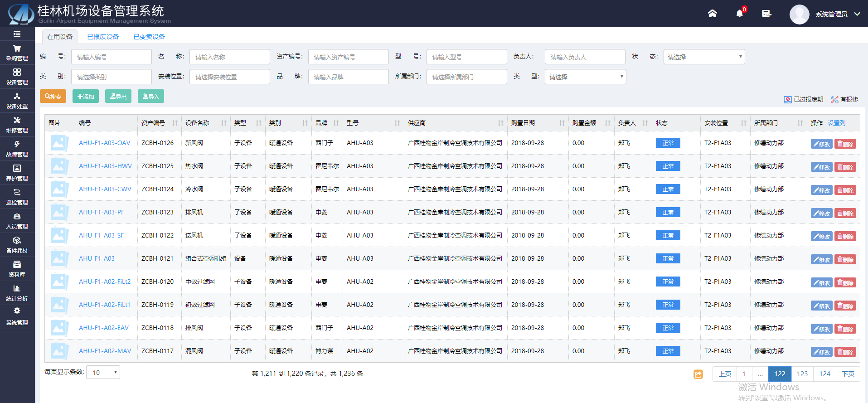868x403 pixels.
Task: Click the message list icon in header
Action: click(766, 14)
